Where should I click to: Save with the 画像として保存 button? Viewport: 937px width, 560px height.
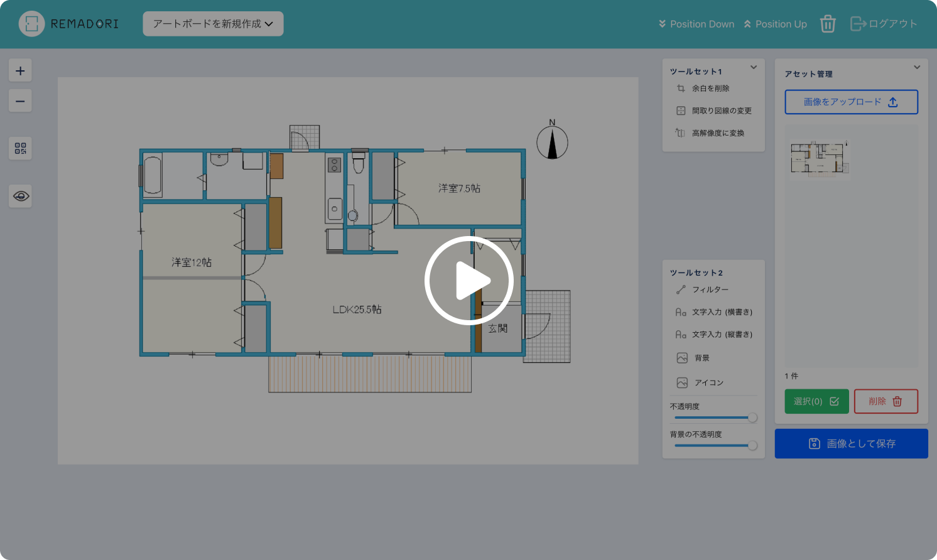pyautogui.click(x=851, y=443)
